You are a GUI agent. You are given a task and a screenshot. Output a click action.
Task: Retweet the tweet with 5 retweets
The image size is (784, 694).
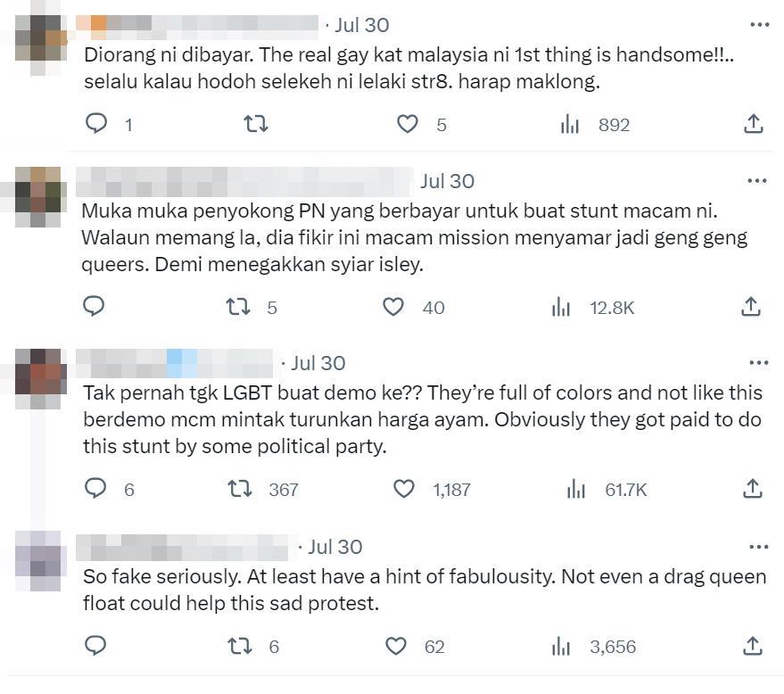point(238,307)
